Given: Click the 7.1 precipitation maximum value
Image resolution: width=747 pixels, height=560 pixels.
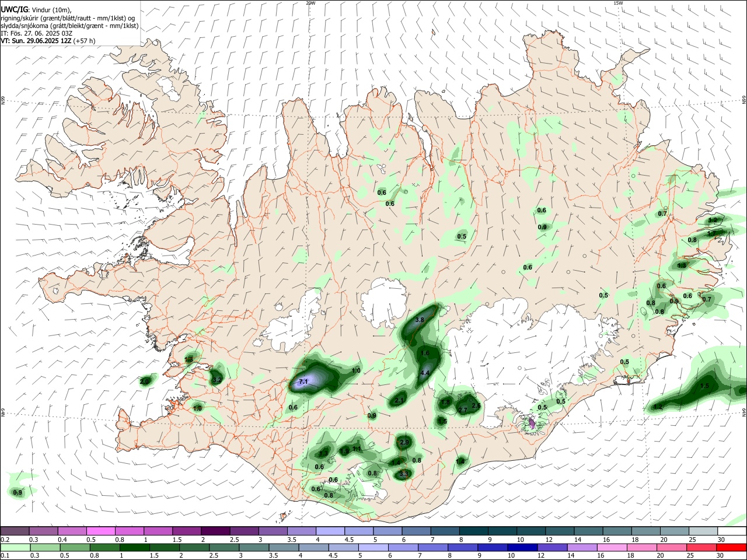Looking at the screenshot, I should point(303,381).
